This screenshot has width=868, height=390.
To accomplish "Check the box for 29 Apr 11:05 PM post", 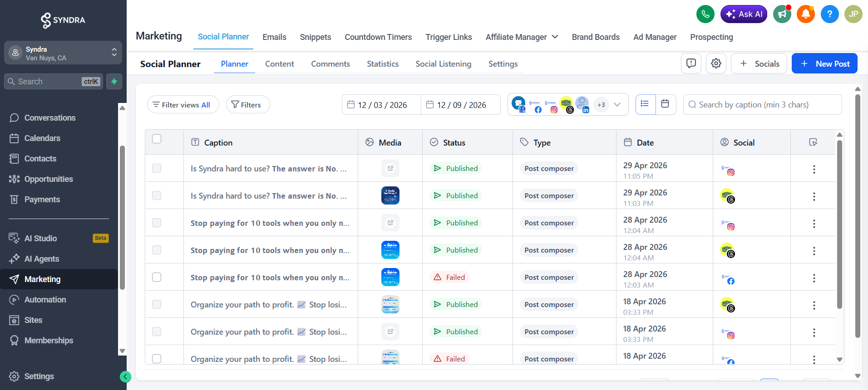I will tap(157, 168).
